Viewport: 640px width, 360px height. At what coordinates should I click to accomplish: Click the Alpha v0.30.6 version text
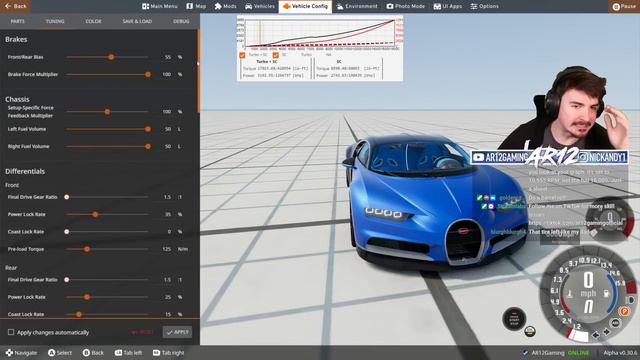[x=620, y=353]
